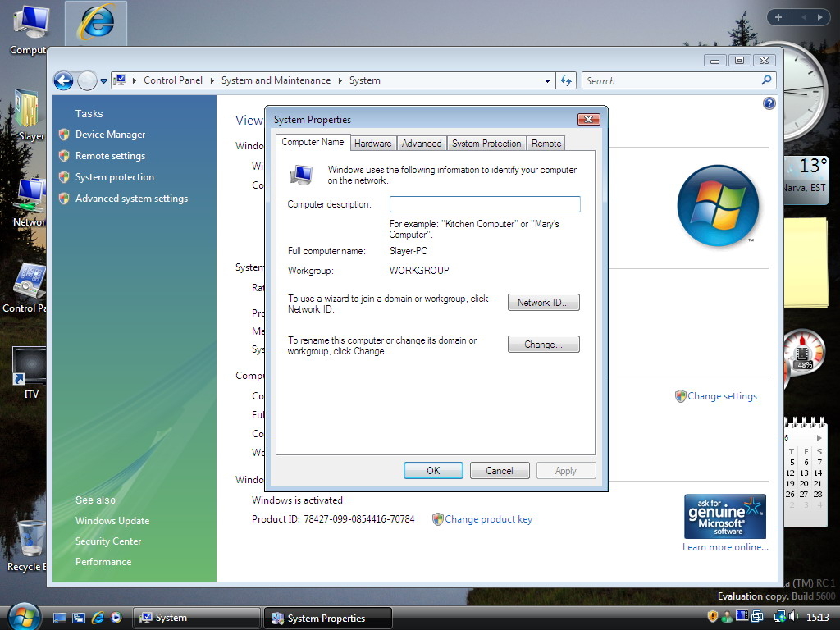Screen dimensions: 840x630
Task: Expand the arrow after Control Panel breadcrumb
Action: pos(212,80)
